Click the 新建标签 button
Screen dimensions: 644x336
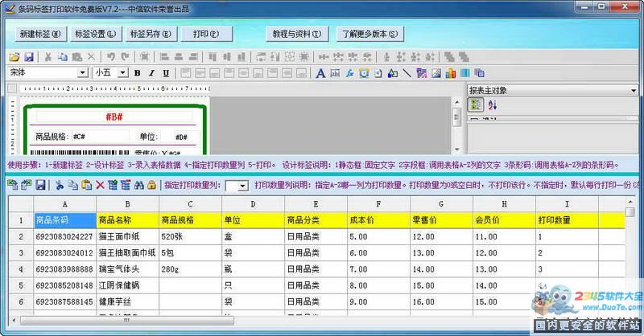pos(40,34)
